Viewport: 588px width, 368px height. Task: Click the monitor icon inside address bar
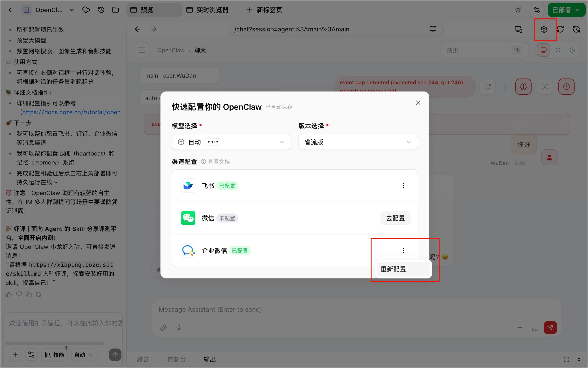[x=433, y=29]
